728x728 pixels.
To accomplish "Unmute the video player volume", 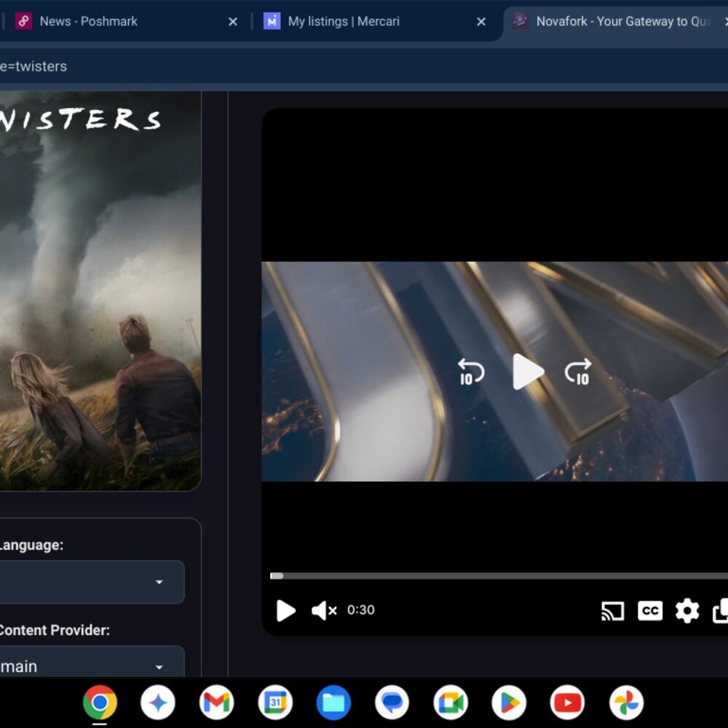I will 323,610.
